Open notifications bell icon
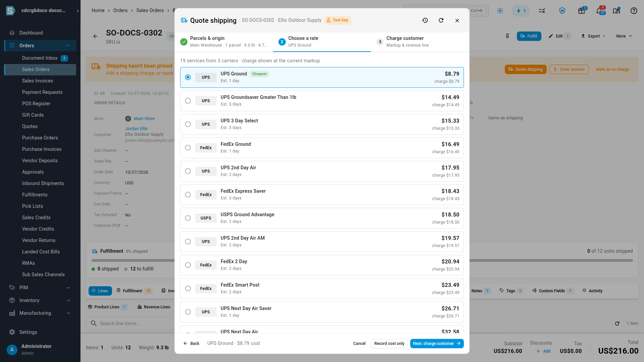Viewport: 644px width, 362px height. [x=599, y=11]
